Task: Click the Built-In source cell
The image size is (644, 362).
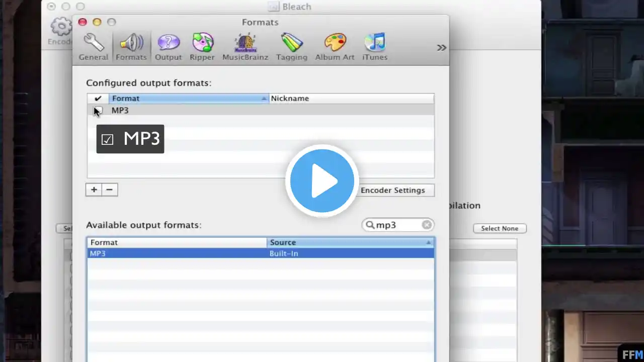Action: tap(284, 253)
